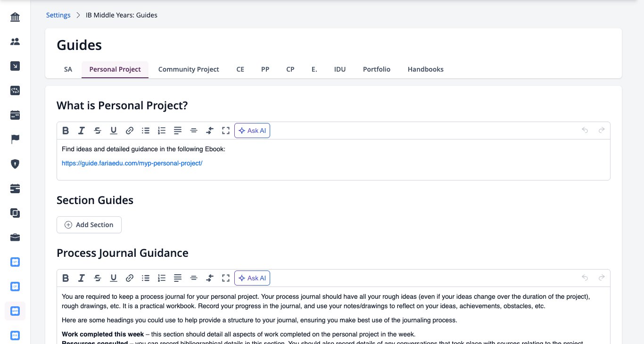Viewport: 644px width, 344px height.
Task: Insert link in Process Journal Guidance editor
Action: [130, 278]
